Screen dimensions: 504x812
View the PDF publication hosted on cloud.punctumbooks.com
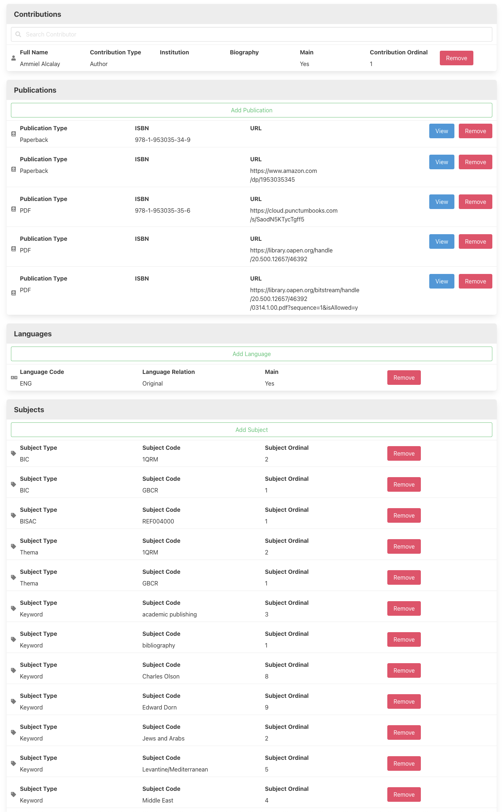441,202
